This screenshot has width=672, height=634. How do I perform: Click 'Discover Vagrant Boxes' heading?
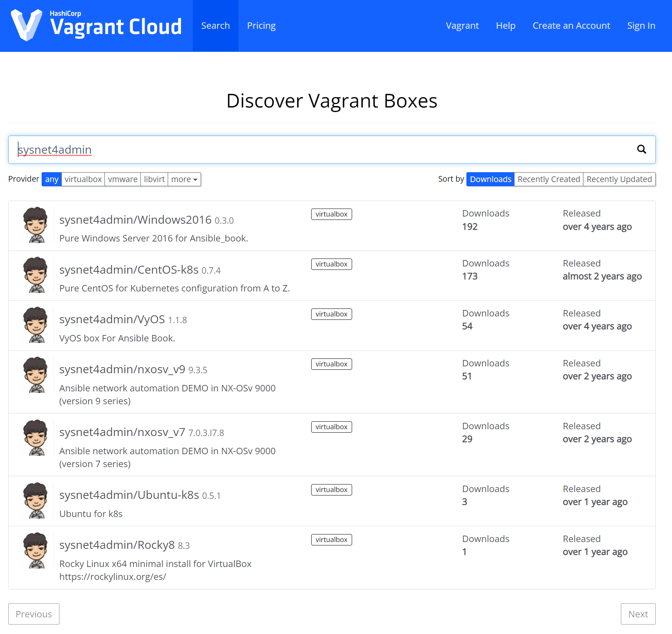[332, 101]
